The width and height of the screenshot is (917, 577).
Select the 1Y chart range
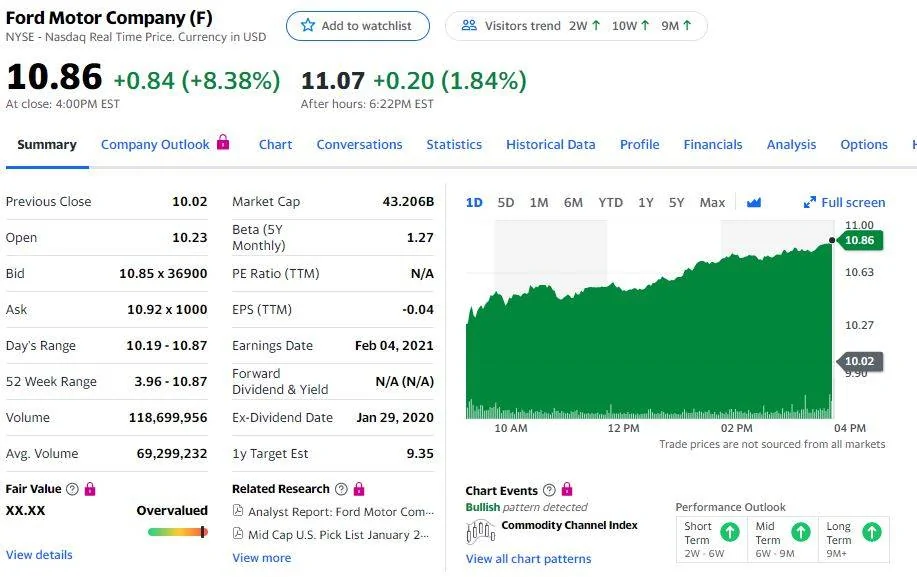pos(646,202)
